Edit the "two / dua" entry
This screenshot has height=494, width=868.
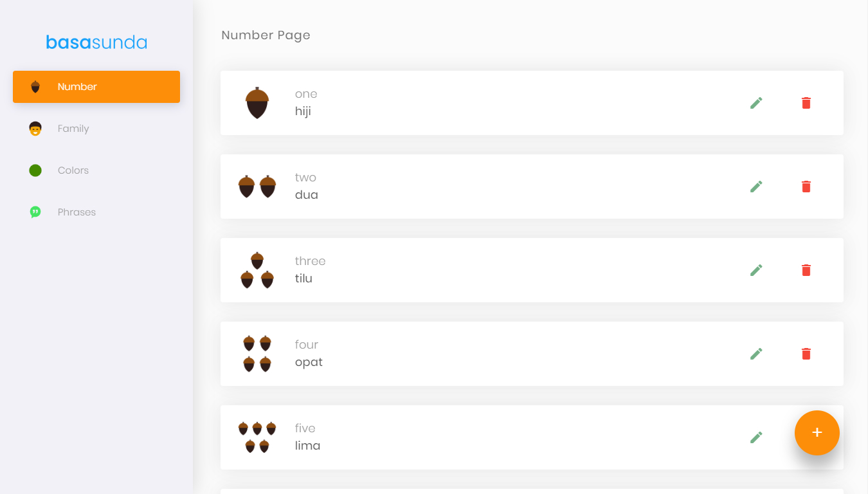click(756, 187)
